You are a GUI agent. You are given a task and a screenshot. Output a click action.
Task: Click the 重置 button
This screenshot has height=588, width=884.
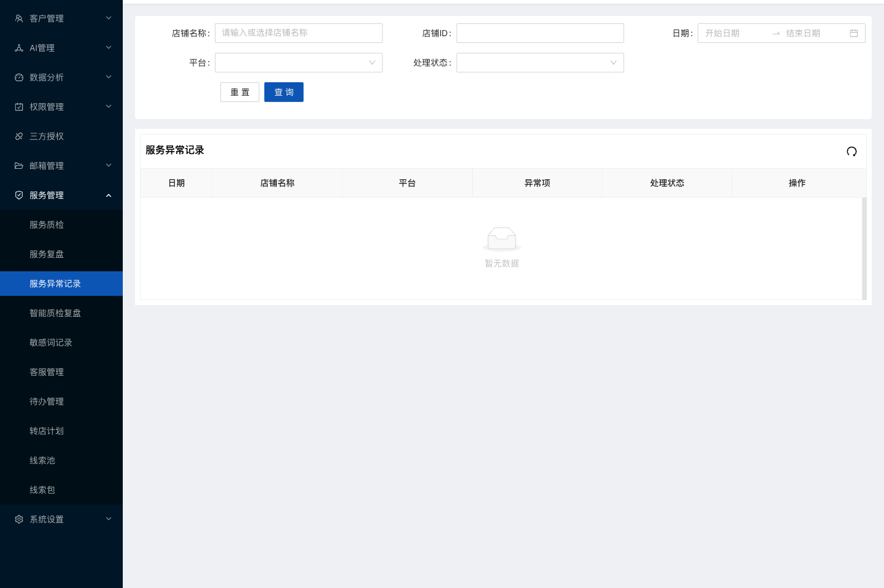click(240, 92)
